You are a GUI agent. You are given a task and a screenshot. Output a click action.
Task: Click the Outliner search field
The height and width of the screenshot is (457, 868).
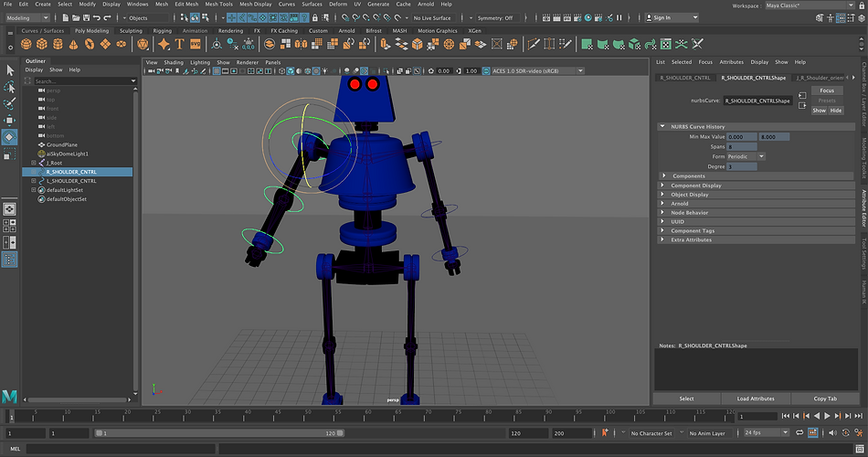(x=85, y=81)
